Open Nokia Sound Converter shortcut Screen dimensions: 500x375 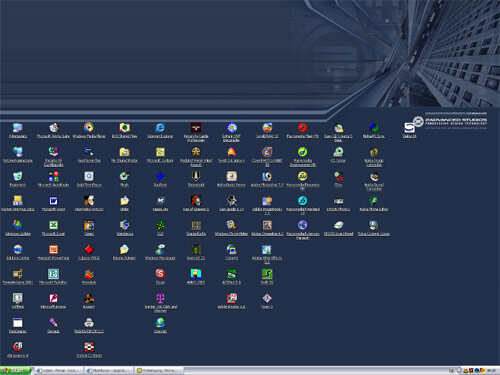pos(374,177)
